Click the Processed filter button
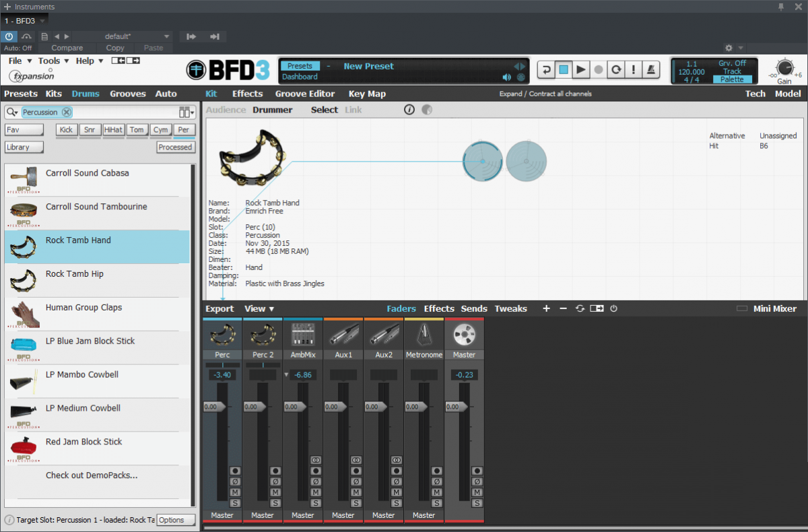Viewport: 808px width, 532px height. (176, 147)
